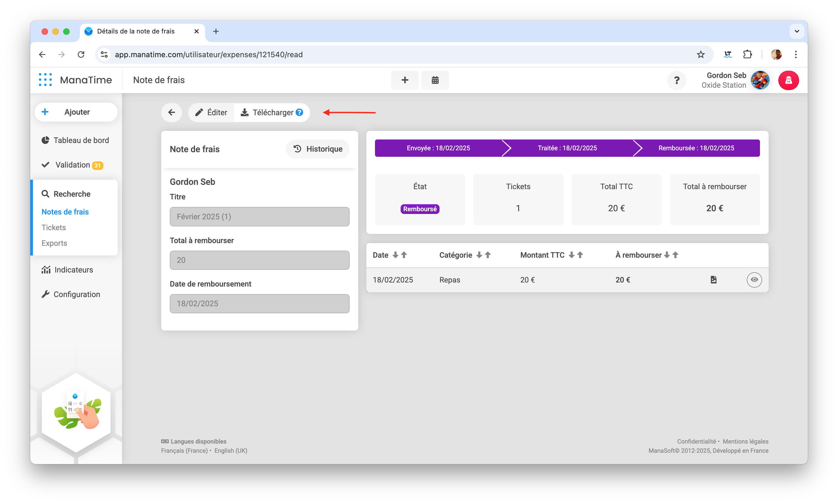Click the 18/02/2025 date cell in table
The image size is (838, 504).
[x=393, y=280]
